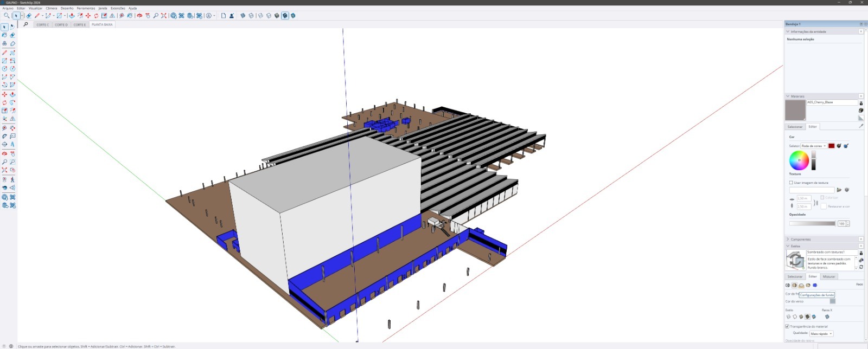Click the update style refresh icon
The height and width of the screenshot is (349, 868).
coord(861,267)
